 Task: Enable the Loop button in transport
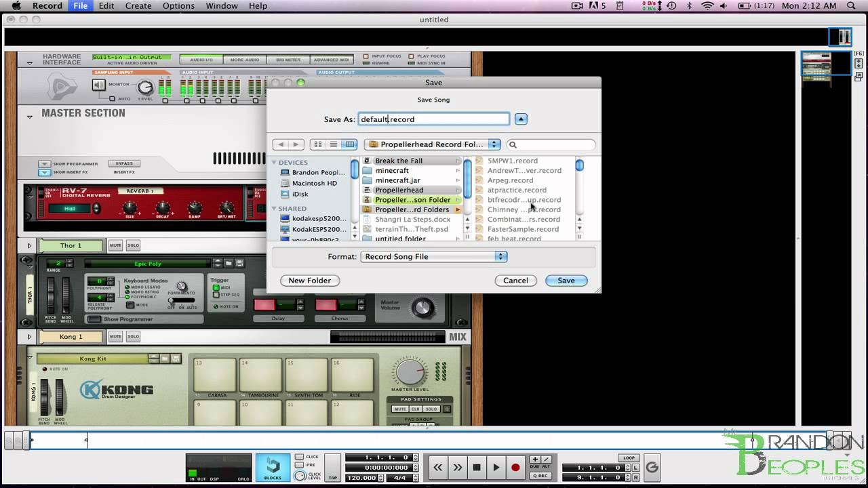tap(629, 458)
